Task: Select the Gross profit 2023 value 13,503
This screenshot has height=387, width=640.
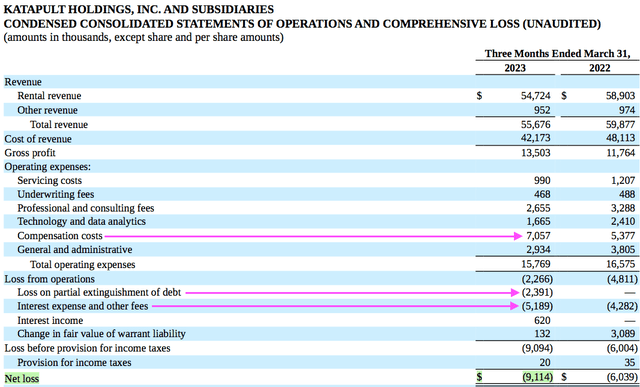Action: 536,153
